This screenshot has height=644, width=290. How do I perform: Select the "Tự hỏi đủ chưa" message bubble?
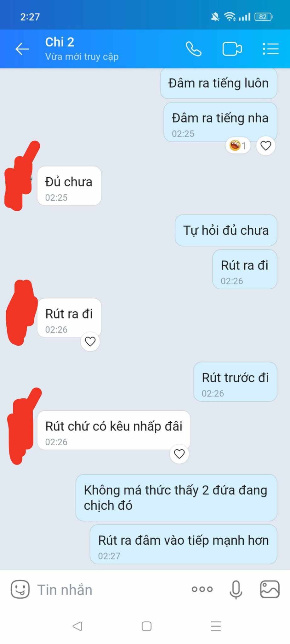coord(226,230)
